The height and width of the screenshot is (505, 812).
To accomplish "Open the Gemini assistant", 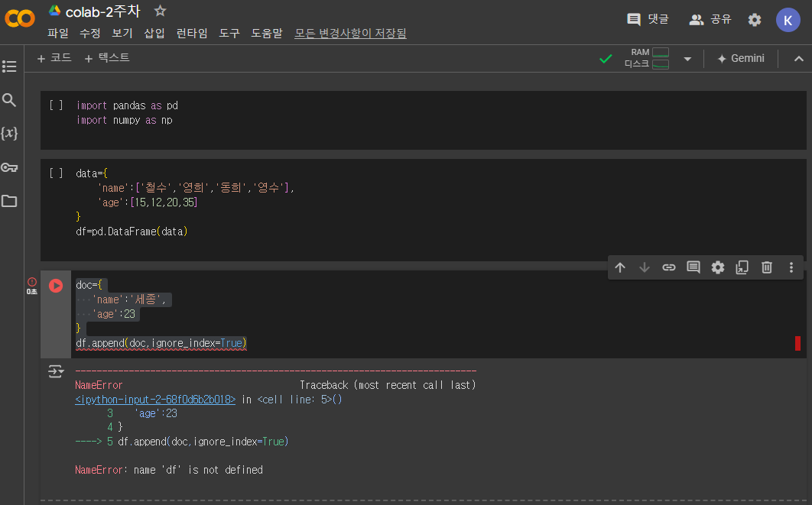I will point(741,59).
